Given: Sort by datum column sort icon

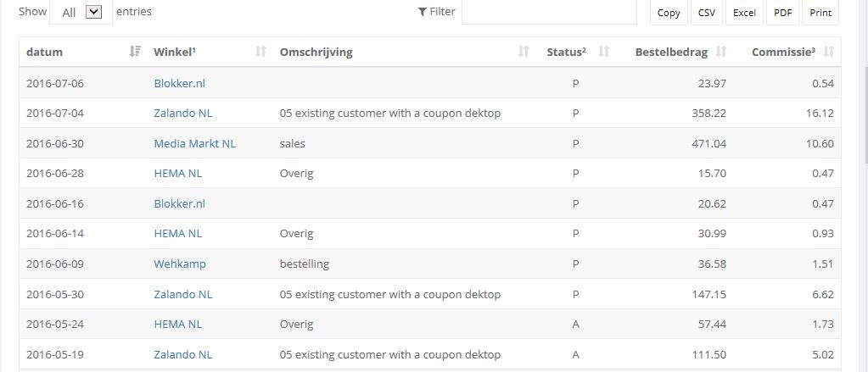Looking at the screenshot, I should click(134, 52).
